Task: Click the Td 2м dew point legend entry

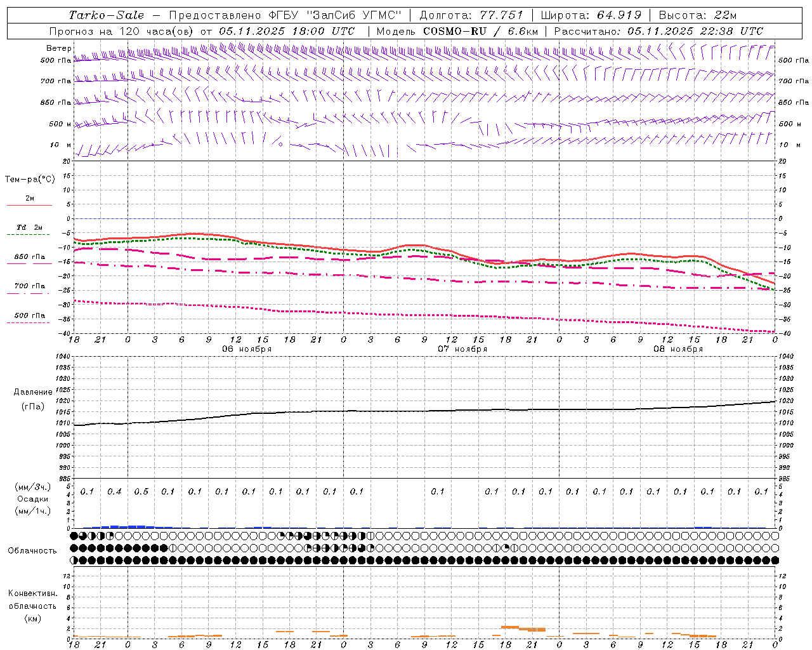Action: 30,227
